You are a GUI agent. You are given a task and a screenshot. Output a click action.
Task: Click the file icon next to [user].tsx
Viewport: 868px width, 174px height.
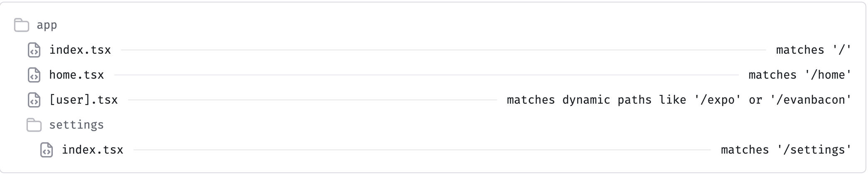pos(34,100)
